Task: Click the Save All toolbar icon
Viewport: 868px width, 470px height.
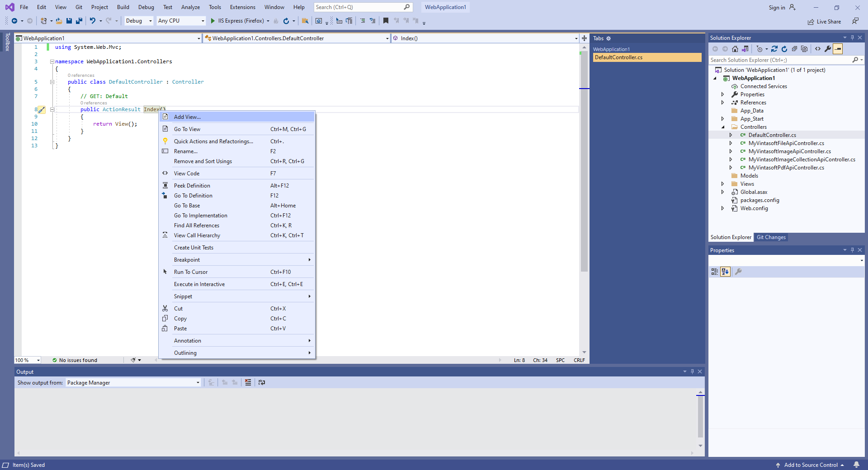Action: click(79, 21)
